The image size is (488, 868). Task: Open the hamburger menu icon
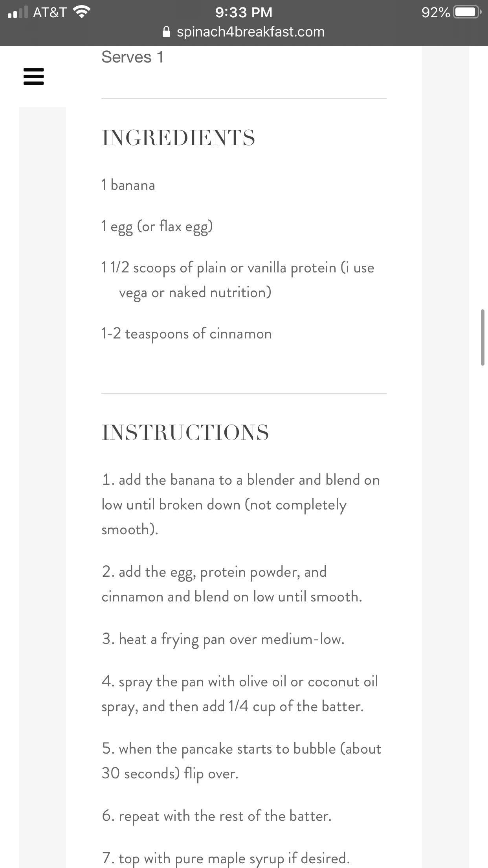coord(34,76)
